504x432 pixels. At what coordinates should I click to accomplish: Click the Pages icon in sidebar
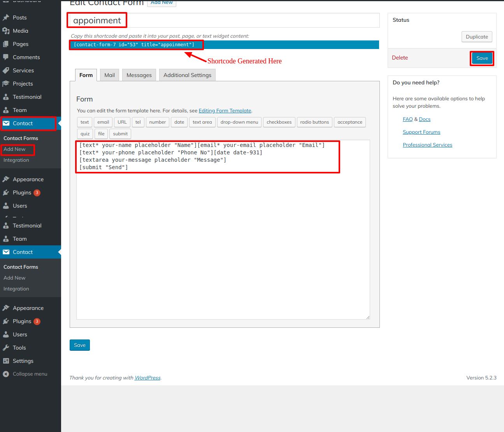click(6, 44)
